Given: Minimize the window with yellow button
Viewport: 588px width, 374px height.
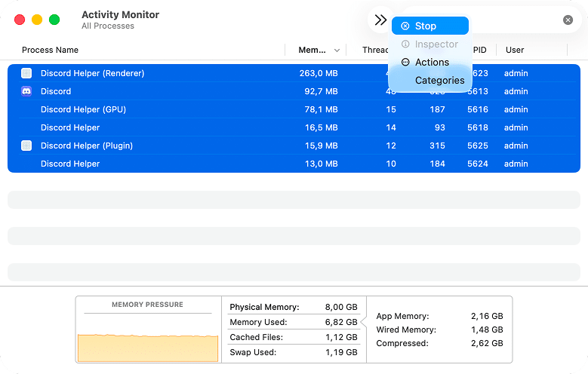Looking at the screenshot, I should 37,20.
